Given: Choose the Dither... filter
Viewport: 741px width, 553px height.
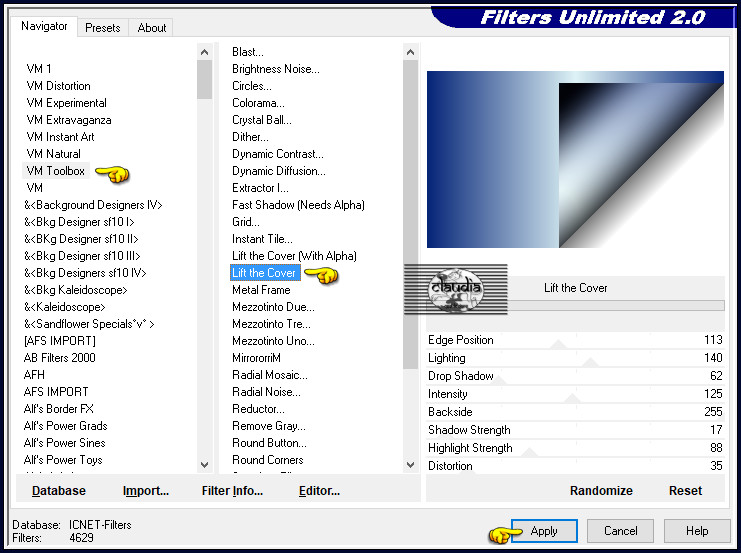Looking at the screenshot, I should (x=250, y=137).
